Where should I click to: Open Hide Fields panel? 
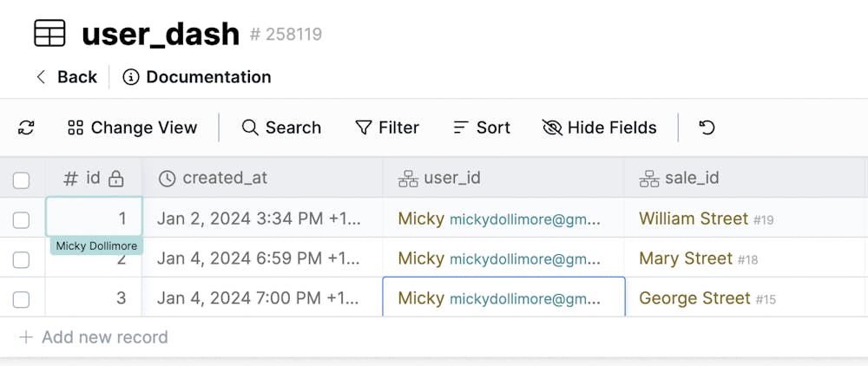pos(600,127)
